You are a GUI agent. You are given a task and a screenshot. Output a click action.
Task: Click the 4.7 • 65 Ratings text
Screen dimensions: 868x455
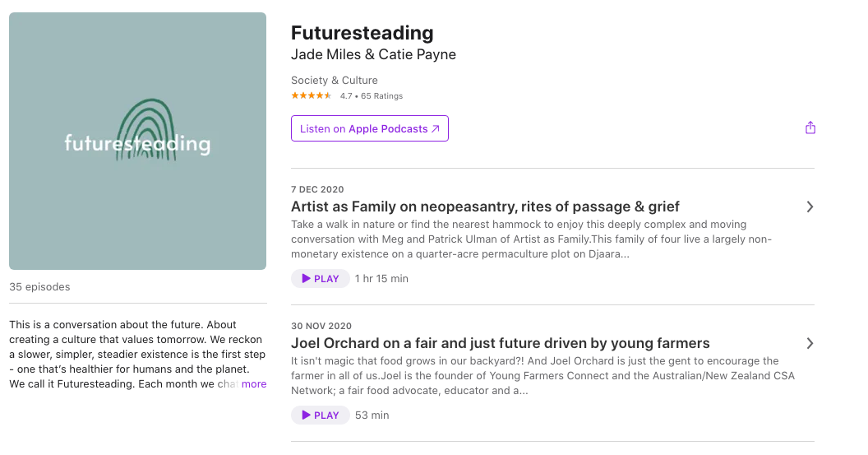pos(372,95)
